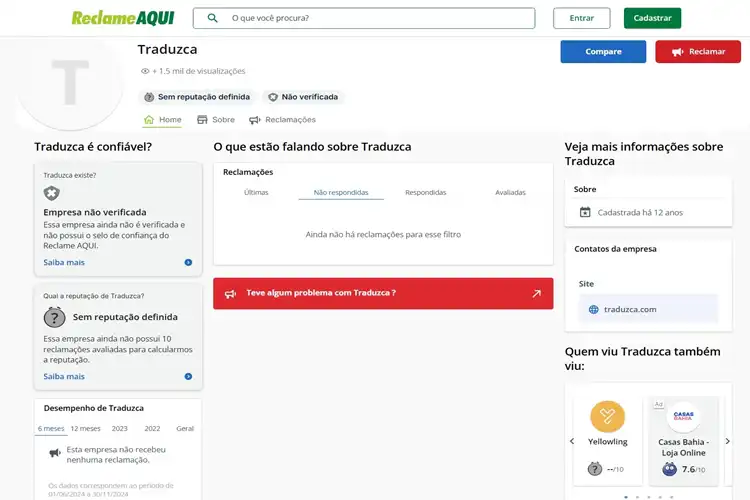Image resolution: width=750 pixels, height=500 pixels.
Task: Click the Traduzca company avatar
Action: (70, 82)
